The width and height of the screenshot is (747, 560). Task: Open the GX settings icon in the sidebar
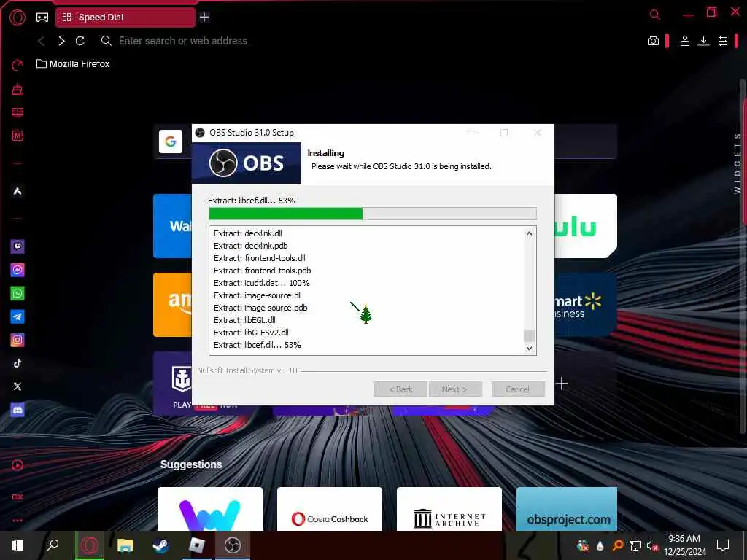(18, 497)
